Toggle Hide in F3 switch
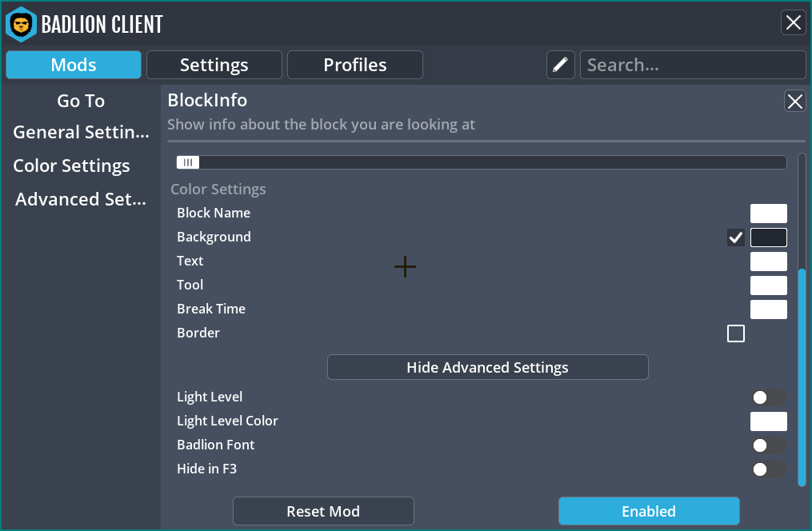This screenshot has height=531, width=812. tap(769, 469)
